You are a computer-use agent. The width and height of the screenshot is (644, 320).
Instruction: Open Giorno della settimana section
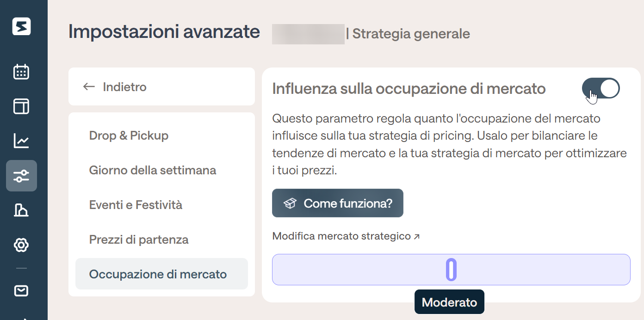[x=153, y=170]
